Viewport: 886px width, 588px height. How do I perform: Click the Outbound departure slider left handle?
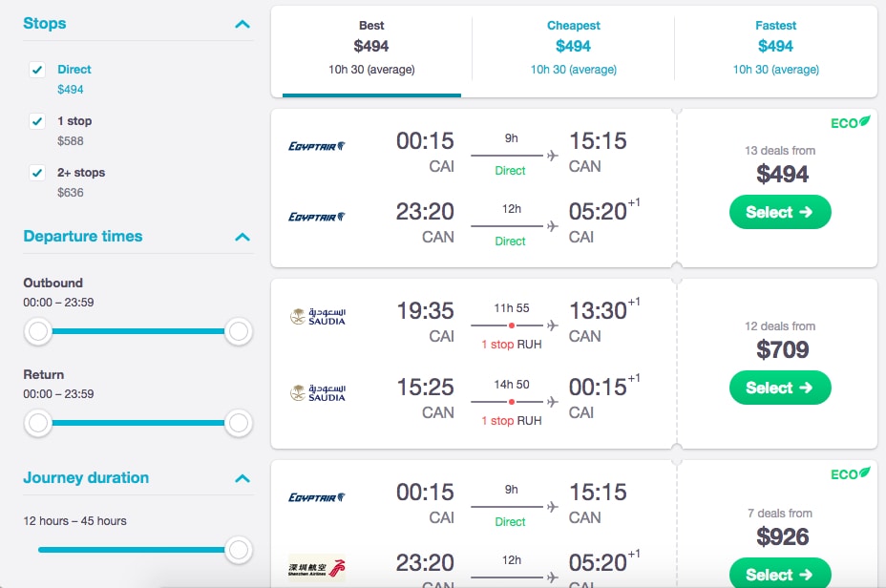37,331
